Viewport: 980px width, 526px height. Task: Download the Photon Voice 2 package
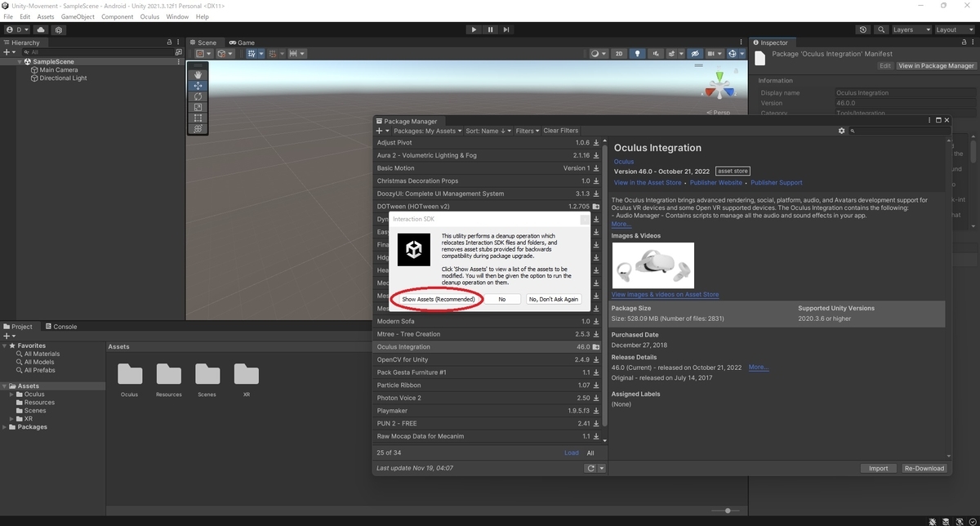click(596, 398)
